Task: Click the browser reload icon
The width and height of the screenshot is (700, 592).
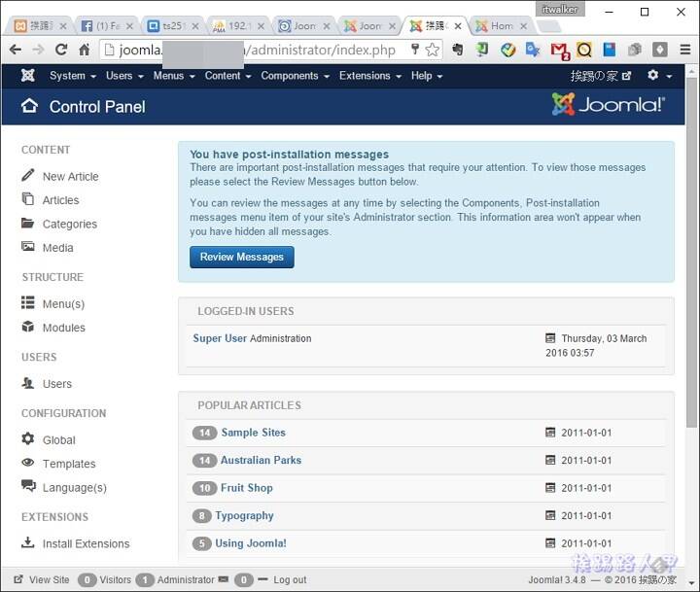Action: 61,50
